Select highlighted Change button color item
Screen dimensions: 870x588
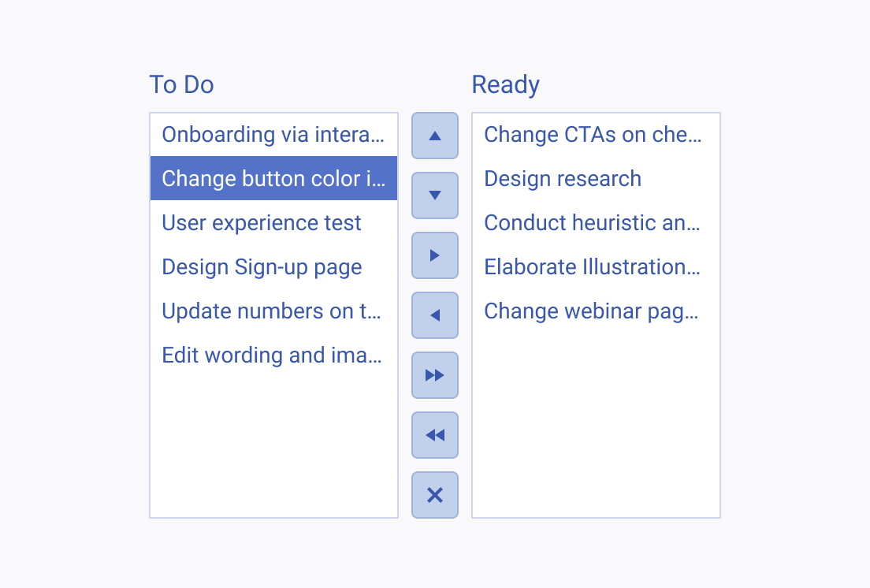click(273, 178)
